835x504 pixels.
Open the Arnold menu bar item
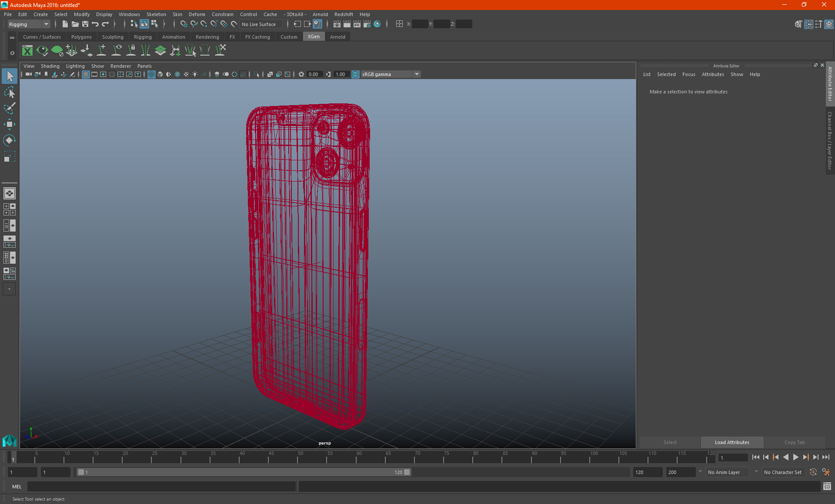coord(322,14)
